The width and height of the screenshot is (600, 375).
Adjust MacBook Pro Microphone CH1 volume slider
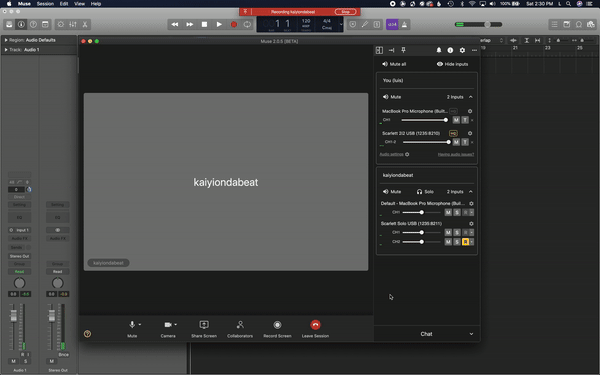pyautogui.click(x=424, y=120)
